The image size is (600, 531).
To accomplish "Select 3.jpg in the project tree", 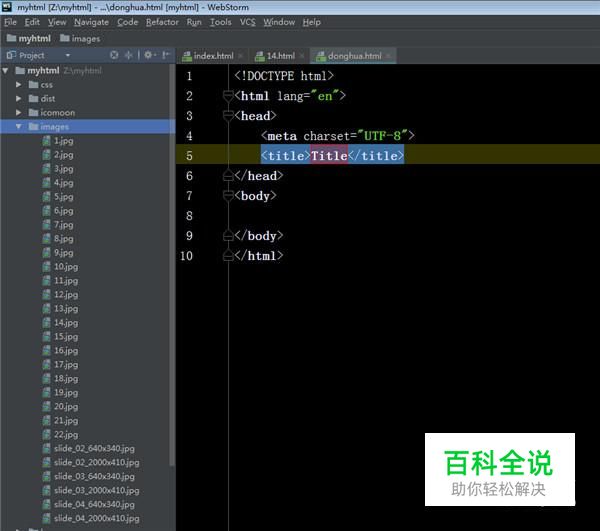I will (x=63, y=169).
